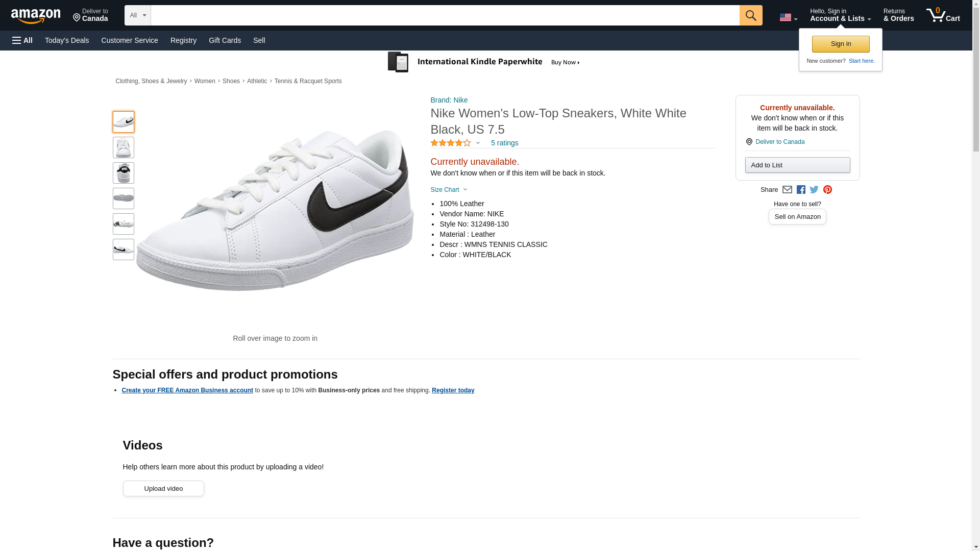
Task: Share product on Facebook
Action: (801, 190)
